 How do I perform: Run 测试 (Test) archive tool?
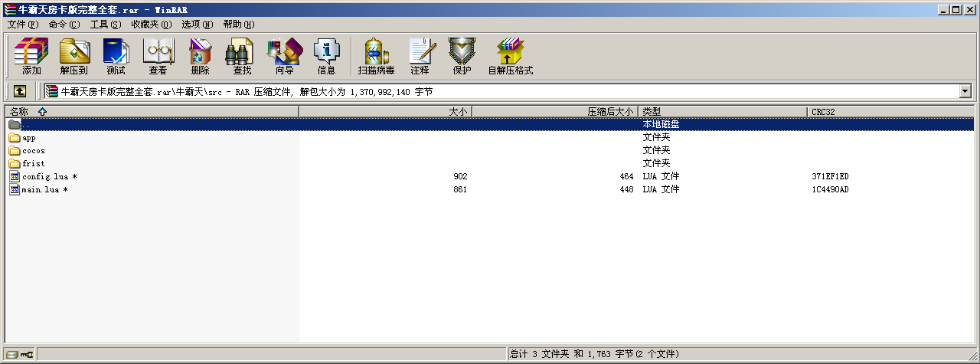click(116, 57)
